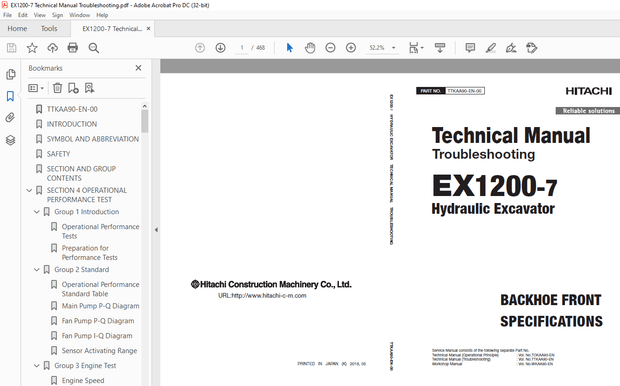The height and width of the screenshot is (386, 620).
Task: Collapse Group 3 Engine Test bookmark
Action: coord(37,366)
